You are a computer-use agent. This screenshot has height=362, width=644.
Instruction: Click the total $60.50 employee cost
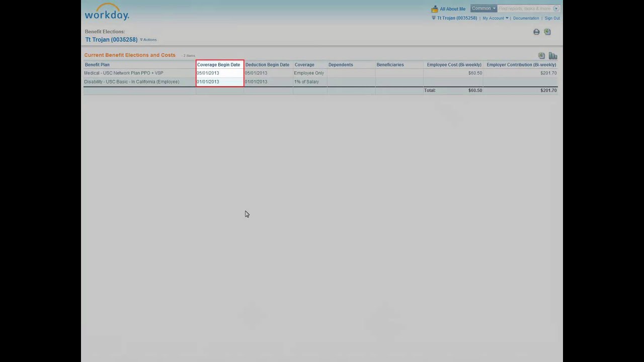click(475, 90)
